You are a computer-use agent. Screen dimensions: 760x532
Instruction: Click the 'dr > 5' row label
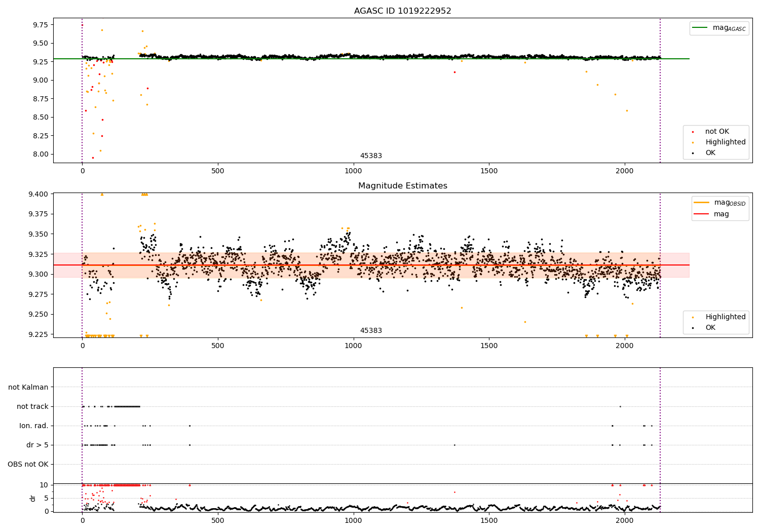point(37,445)
